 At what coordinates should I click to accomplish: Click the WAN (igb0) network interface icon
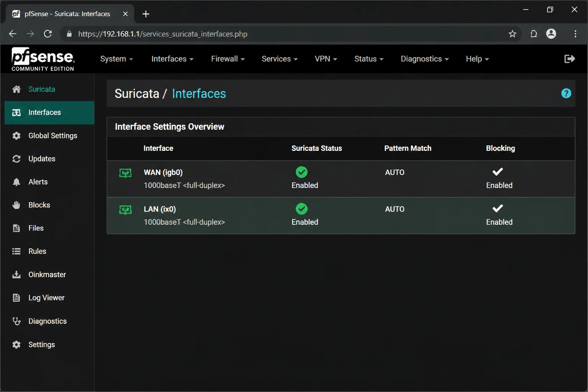tap(125, 173)
